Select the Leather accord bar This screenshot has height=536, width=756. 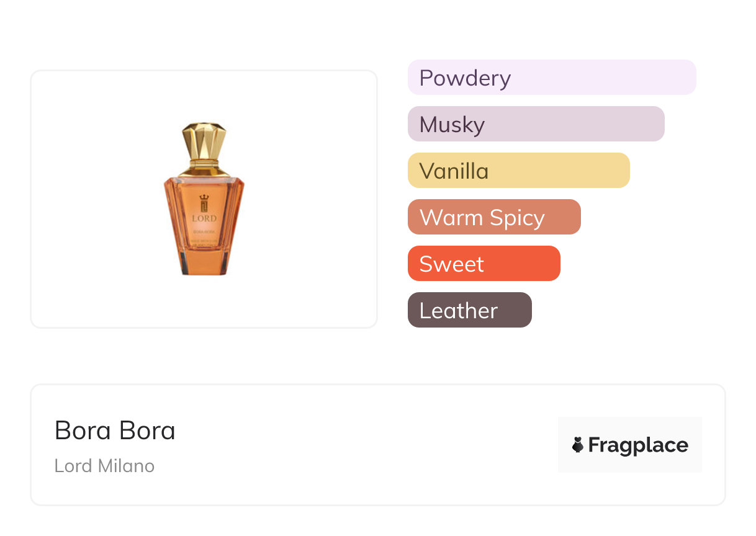tap(469, 310)
